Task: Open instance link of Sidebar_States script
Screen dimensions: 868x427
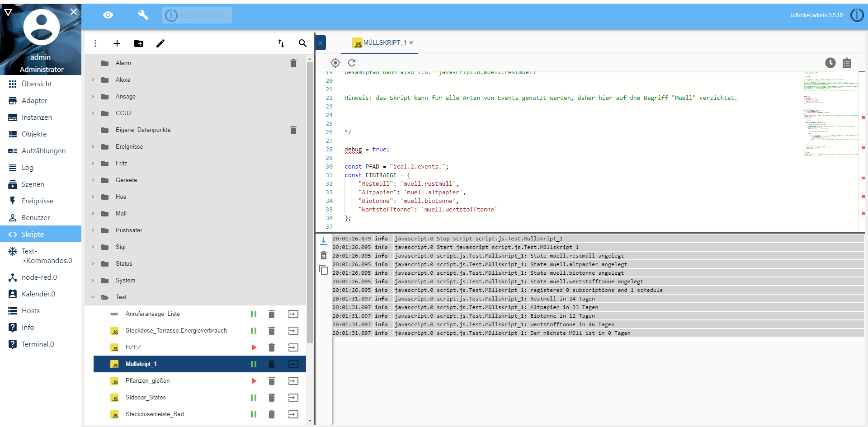Action: pos(293,398)
